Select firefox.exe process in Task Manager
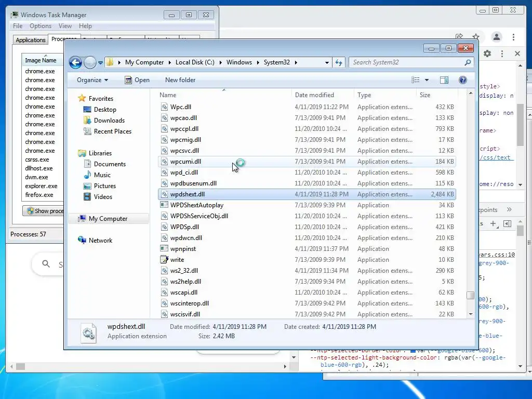Screen dimensions: 532x399 [x=39, y=195]
